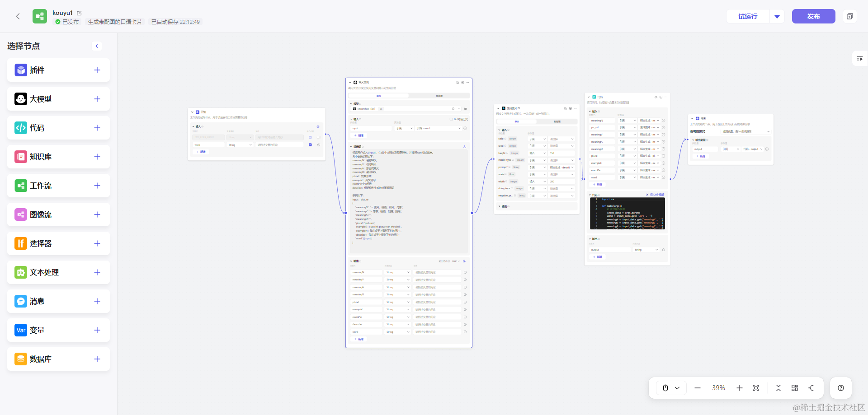Click the meaningN output name field
Image resolution: width=868 pixels, height=415 pixels.
[x=367, y=272]
